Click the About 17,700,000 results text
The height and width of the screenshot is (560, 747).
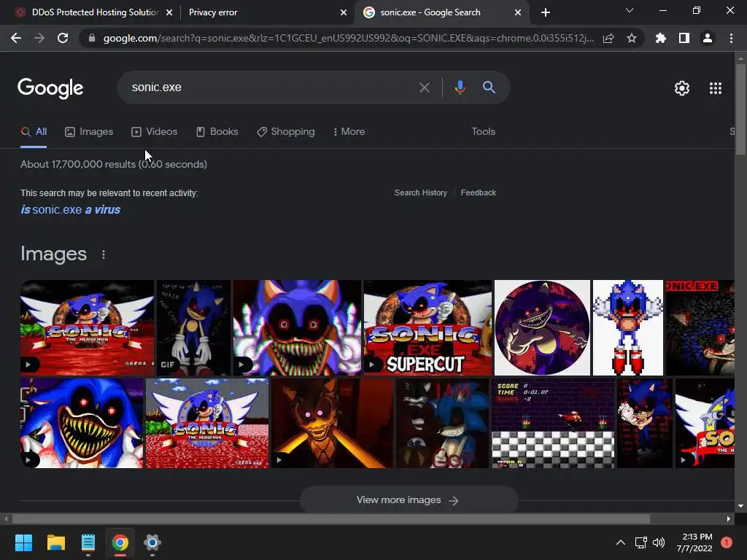(x=113, y=164)
